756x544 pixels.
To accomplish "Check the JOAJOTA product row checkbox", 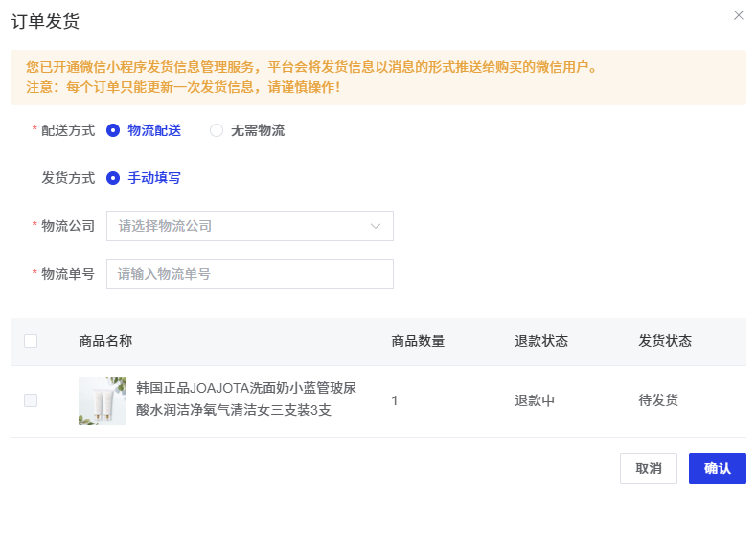I will 31,400.
